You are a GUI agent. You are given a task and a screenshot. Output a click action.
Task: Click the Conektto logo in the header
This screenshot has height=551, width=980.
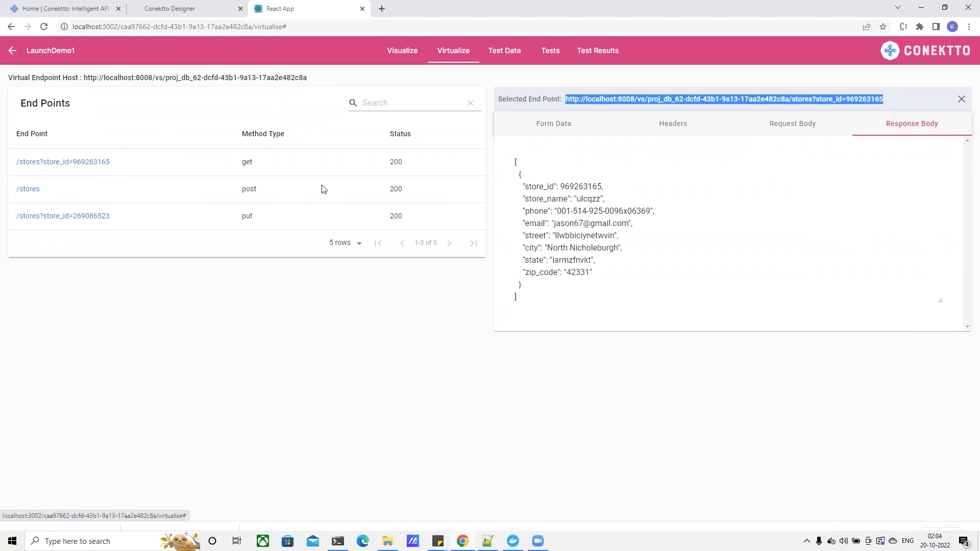(925, 51)
